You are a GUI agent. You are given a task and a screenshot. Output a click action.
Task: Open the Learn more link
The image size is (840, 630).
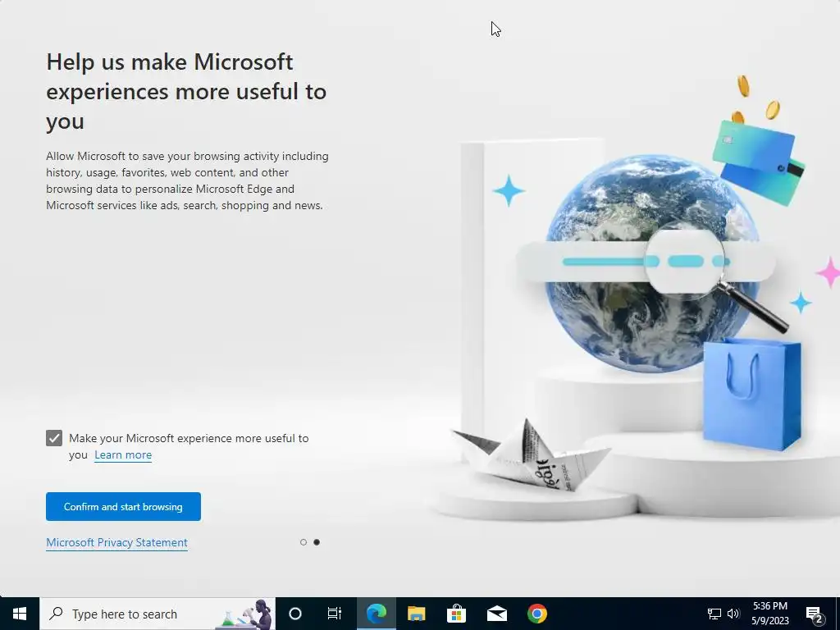123,454
